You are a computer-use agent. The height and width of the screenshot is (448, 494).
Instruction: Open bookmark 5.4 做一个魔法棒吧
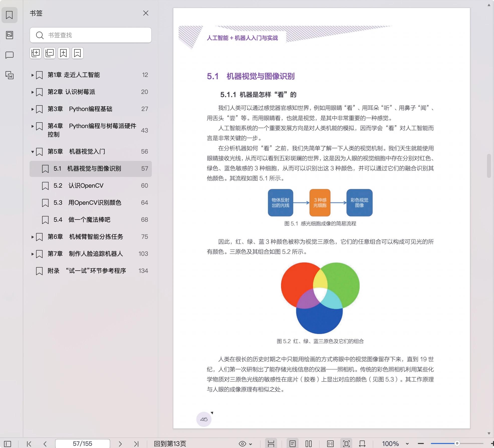[90, 220]
